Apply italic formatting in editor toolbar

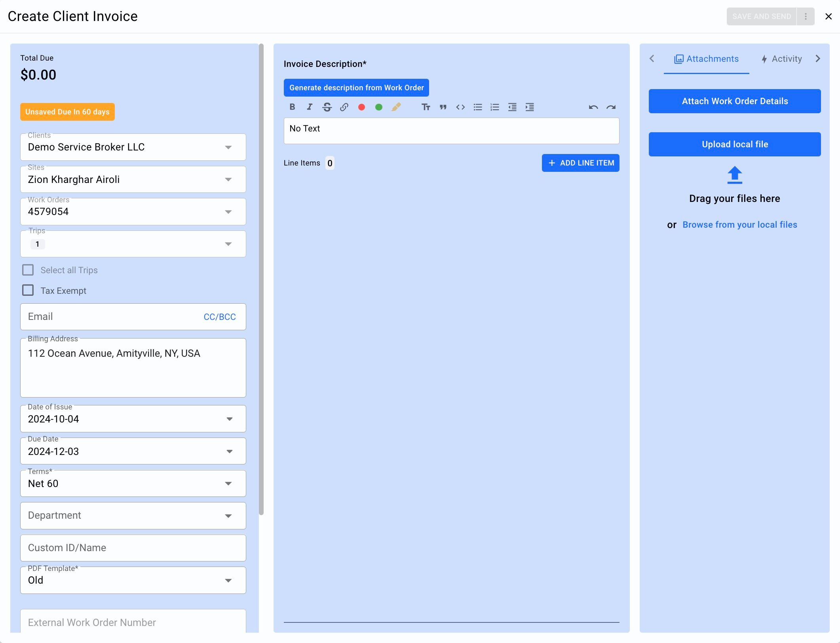pos(310,107)
